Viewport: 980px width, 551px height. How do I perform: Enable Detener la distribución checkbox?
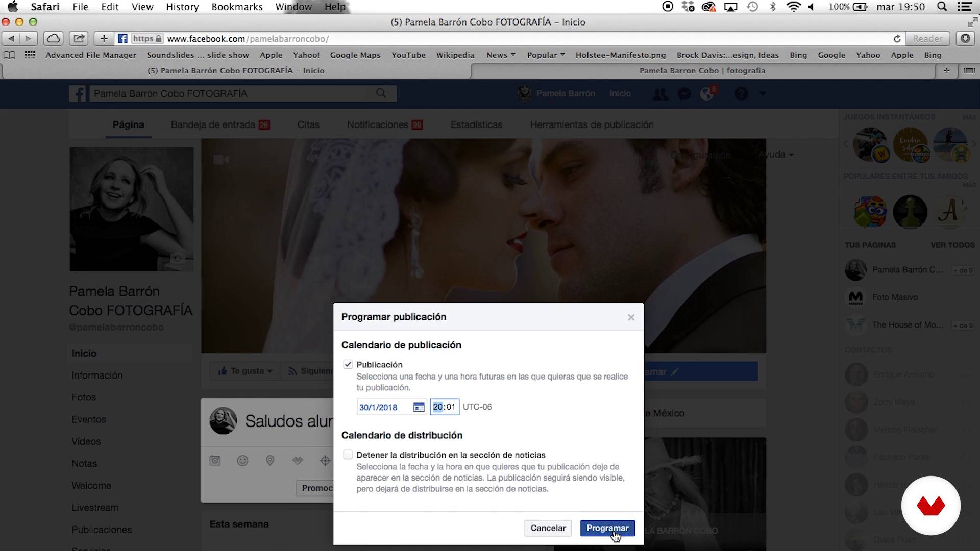point(348,455)
